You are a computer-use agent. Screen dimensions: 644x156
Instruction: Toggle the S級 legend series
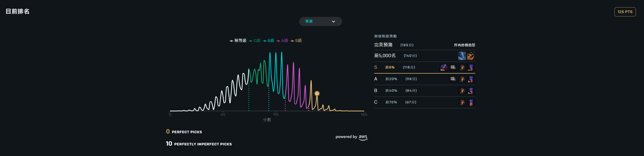click(296, 41)
